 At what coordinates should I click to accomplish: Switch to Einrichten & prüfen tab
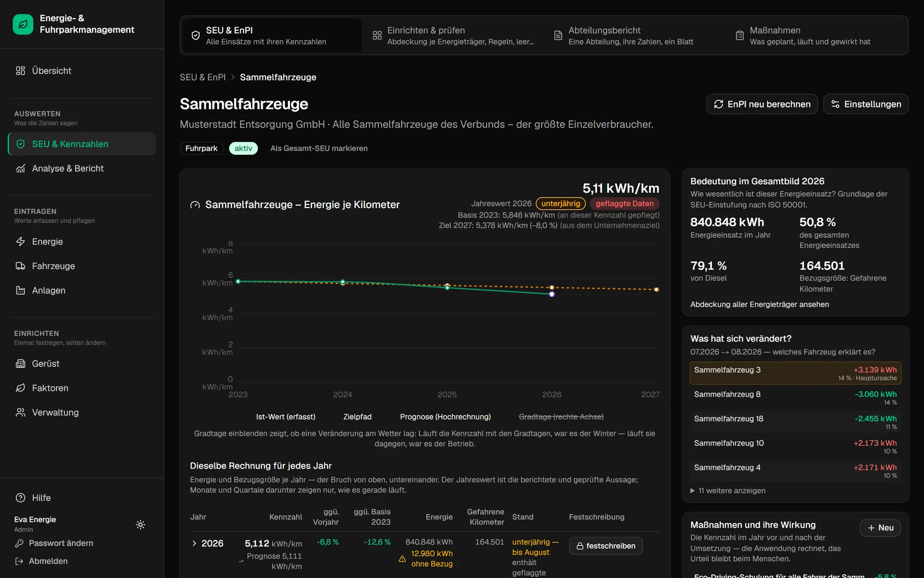pos(453,35)
